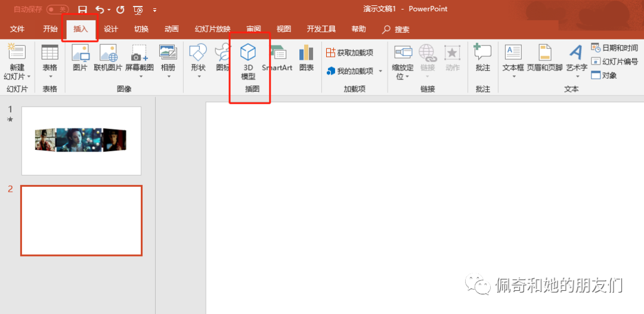Switch to the 切换 tab
The height and width of the screenshot is (314, 644).
click(141, 29)
